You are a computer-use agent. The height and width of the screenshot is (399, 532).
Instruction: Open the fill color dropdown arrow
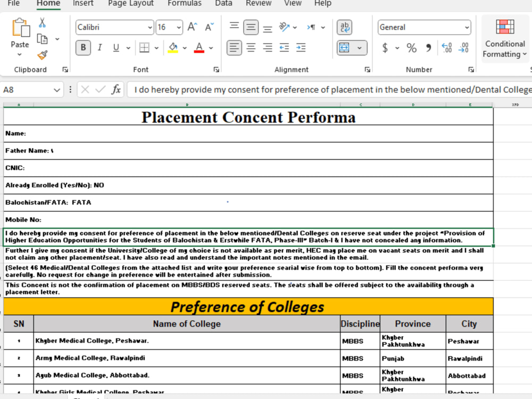point(185,48)
